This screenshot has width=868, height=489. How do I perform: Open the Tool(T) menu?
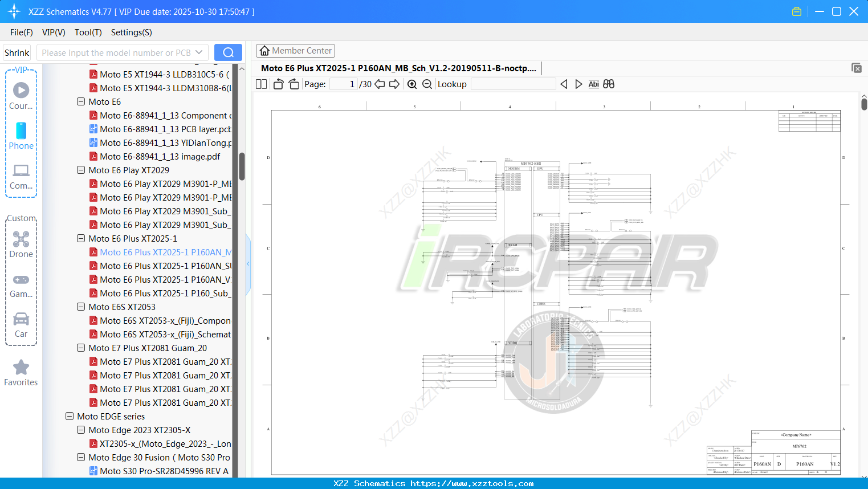pos(88,32)
